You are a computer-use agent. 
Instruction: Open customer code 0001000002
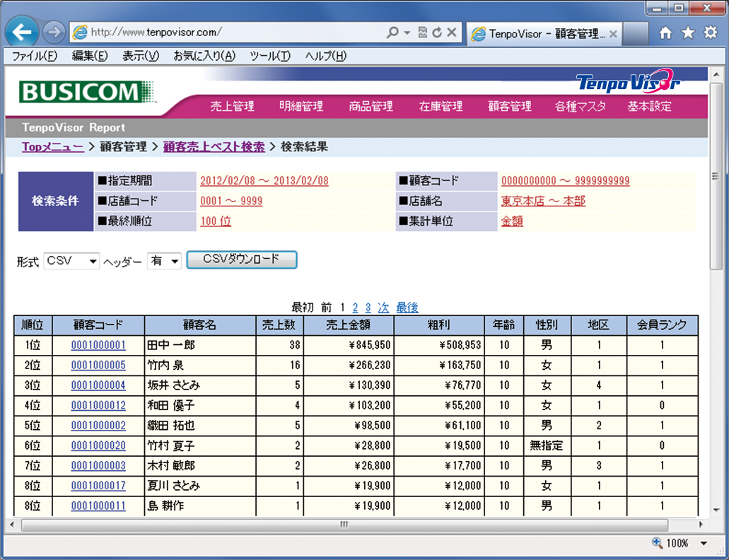coord(98,425)
